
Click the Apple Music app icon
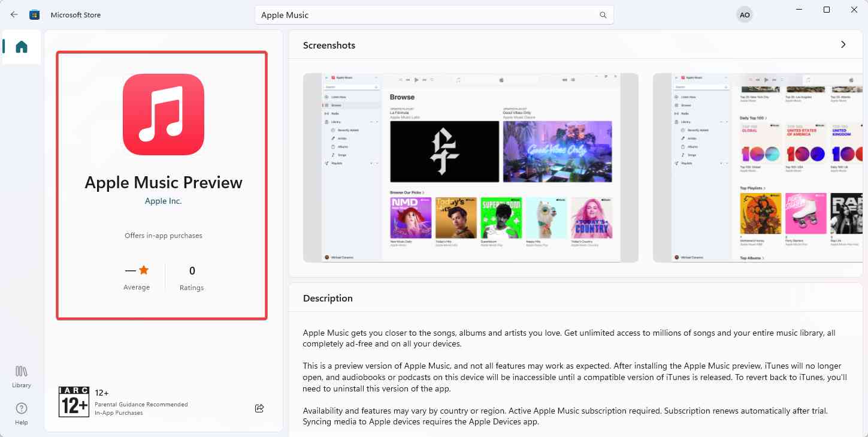click(x=164, y=114)
